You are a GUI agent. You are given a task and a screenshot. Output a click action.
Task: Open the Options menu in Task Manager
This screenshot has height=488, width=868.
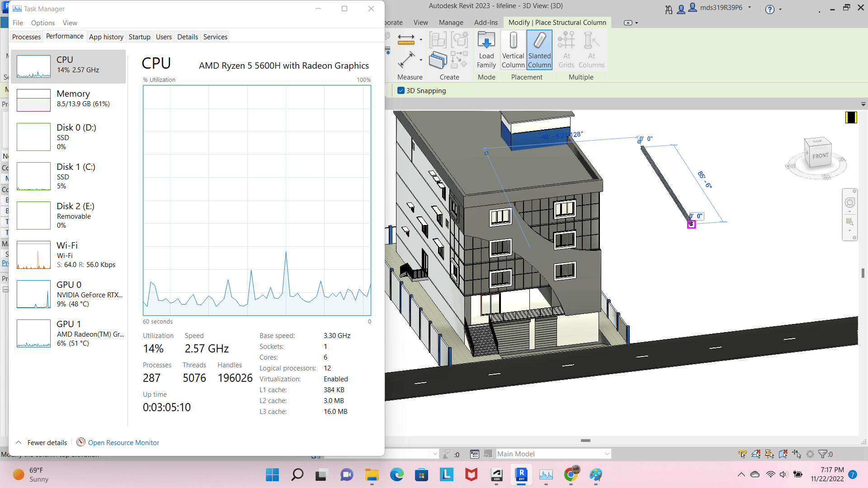click(x=42, y=23)
